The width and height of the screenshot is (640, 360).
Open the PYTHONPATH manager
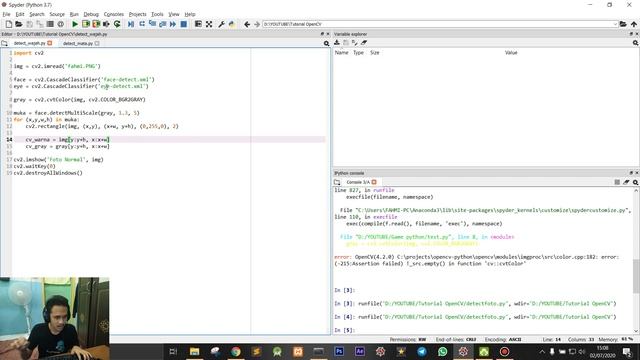[x=232, y=24]
